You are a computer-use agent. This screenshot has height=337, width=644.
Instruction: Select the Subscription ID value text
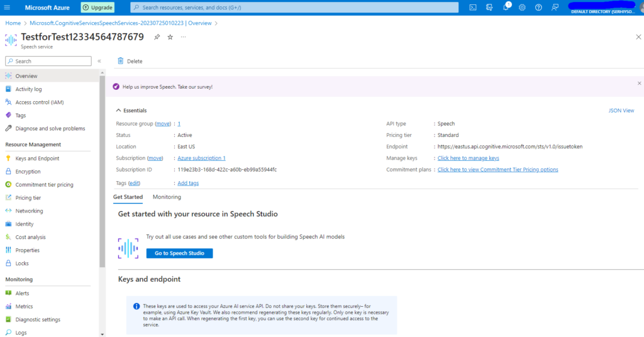[227, 170]
